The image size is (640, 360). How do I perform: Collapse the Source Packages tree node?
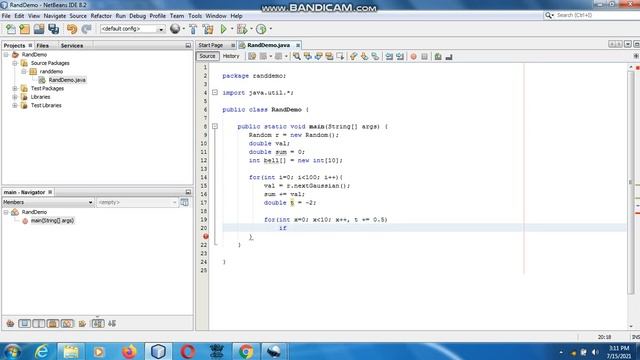[15, 63]
